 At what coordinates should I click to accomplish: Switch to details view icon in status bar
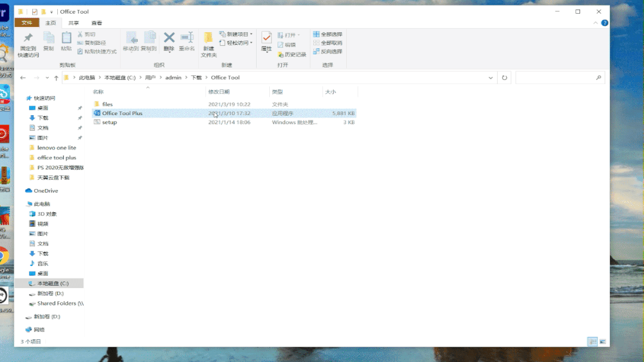pyautogui.click(x=592, y=342)
